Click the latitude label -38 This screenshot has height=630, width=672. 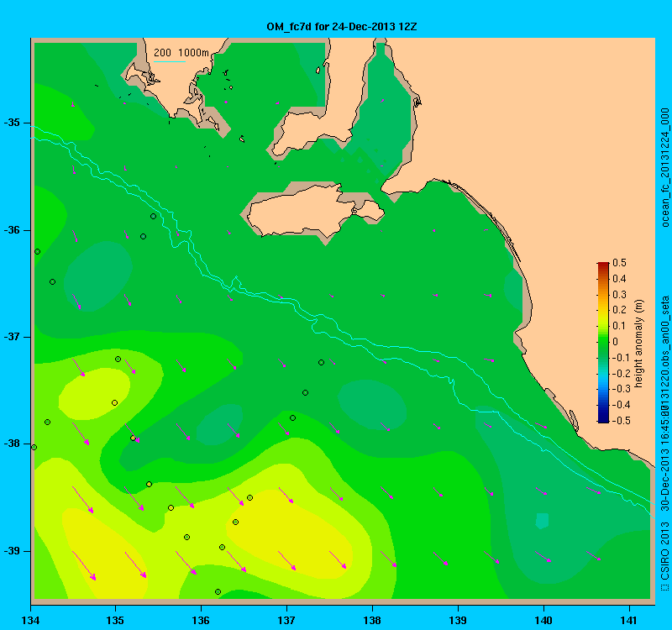[x=12, y=444]
